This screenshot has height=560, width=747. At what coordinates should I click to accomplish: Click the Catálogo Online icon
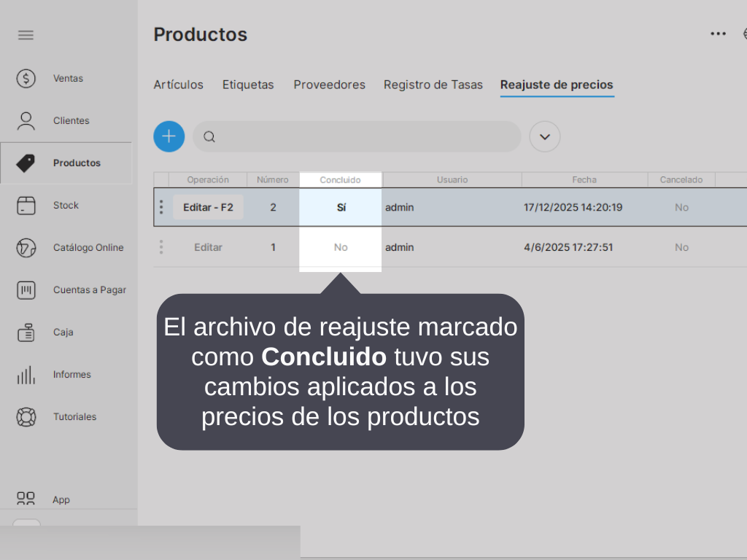(x=26, y=248)
